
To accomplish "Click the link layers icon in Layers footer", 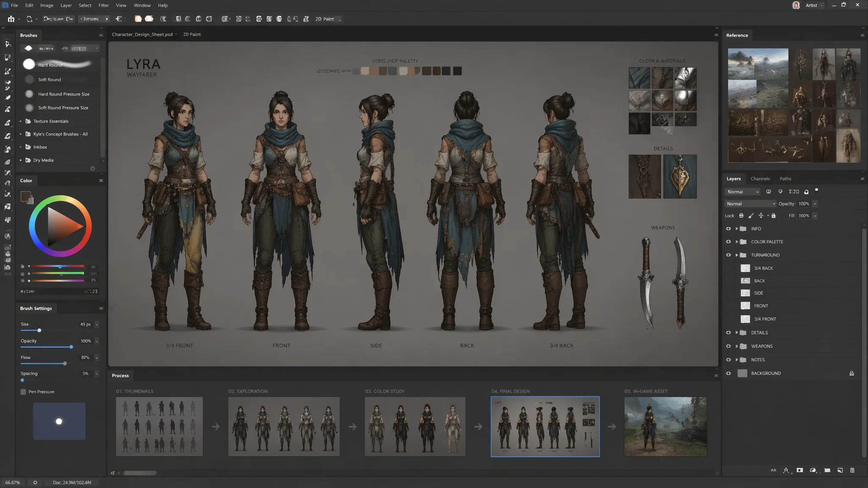I will tap(773, 470).
